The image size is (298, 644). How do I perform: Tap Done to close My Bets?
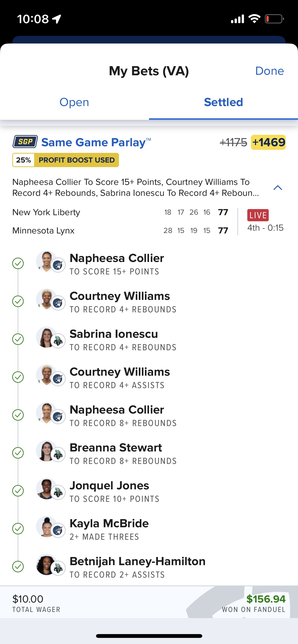click(269, 71)
